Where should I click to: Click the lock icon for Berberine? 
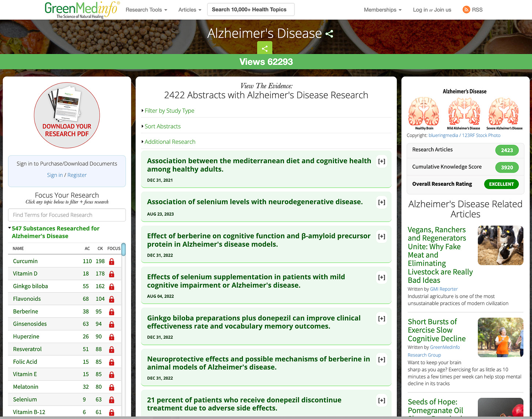tap(112, 312)
